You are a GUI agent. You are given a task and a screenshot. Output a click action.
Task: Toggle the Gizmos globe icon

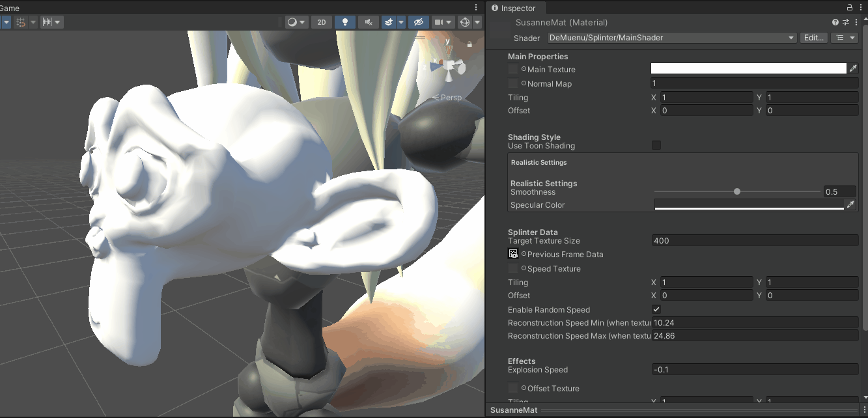[465, 22]
